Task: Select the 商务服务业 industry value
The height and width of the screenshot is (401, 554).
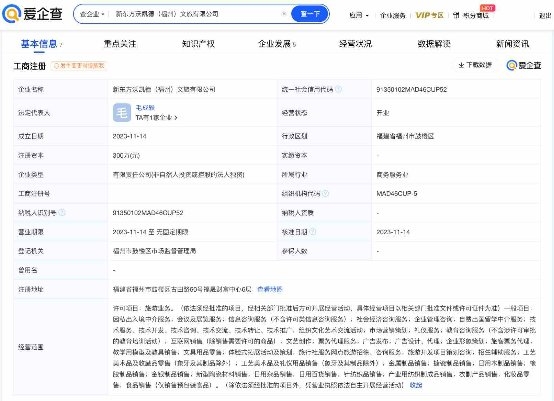Action: tap(392, 175)
